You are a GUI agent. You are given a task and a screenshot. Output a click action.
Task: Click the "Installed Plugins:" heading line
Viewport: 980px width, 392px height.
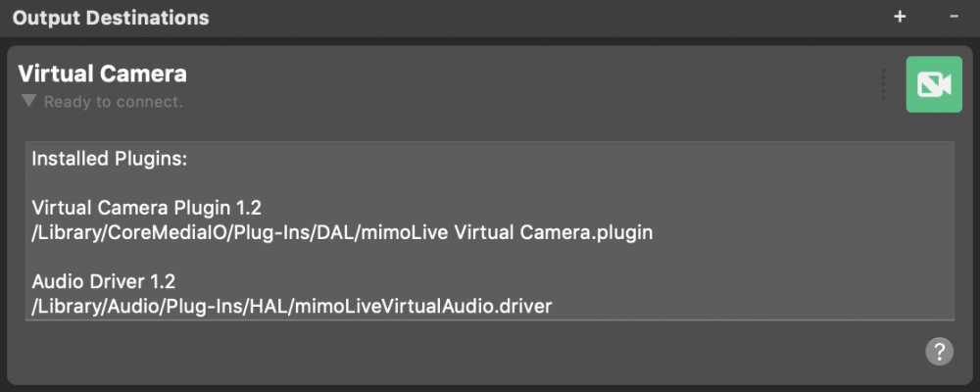[110, 159]
